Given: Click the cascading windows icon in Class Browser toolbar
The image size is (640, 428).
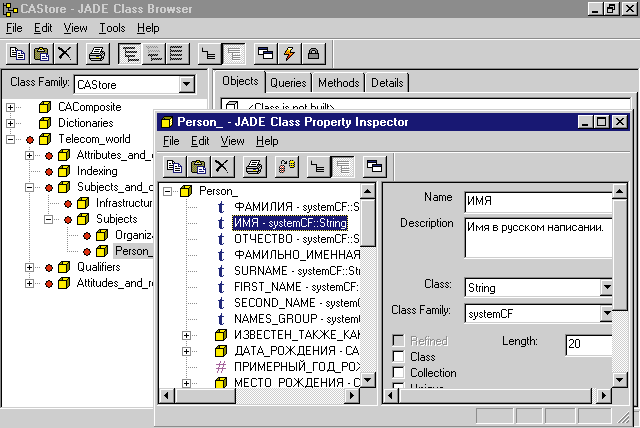Looking at the screenshot, I should pyautogui.click(x=265, y=54).
